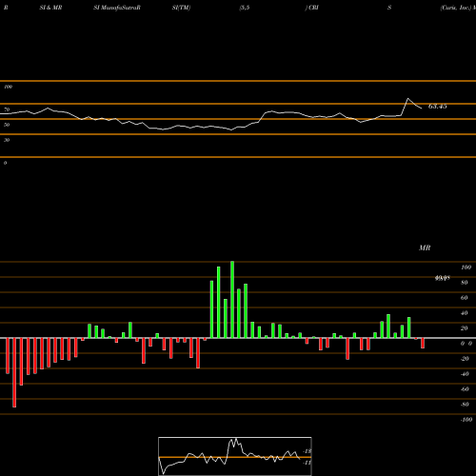Click the RSI line peak near 63.45
This screenshot has width=476, height=476.
[407, 99]
